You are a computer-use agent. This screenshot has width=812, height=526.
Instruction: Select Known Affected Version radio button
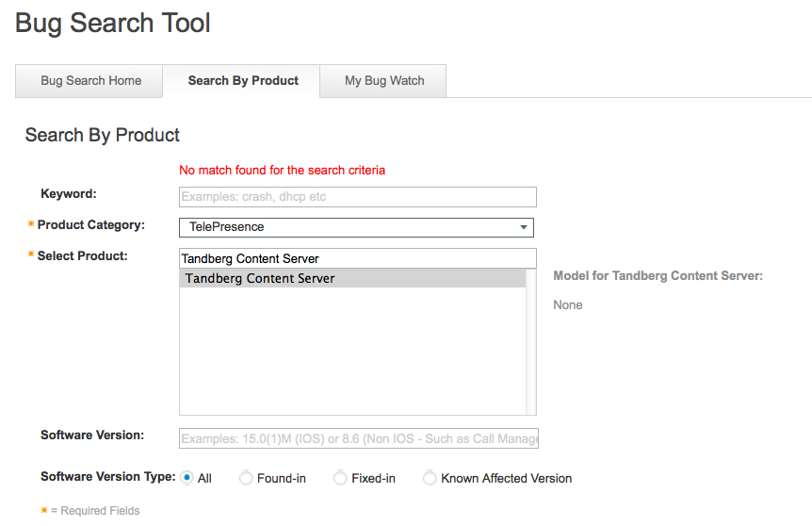pyautogui.click(x=430, y=478)
